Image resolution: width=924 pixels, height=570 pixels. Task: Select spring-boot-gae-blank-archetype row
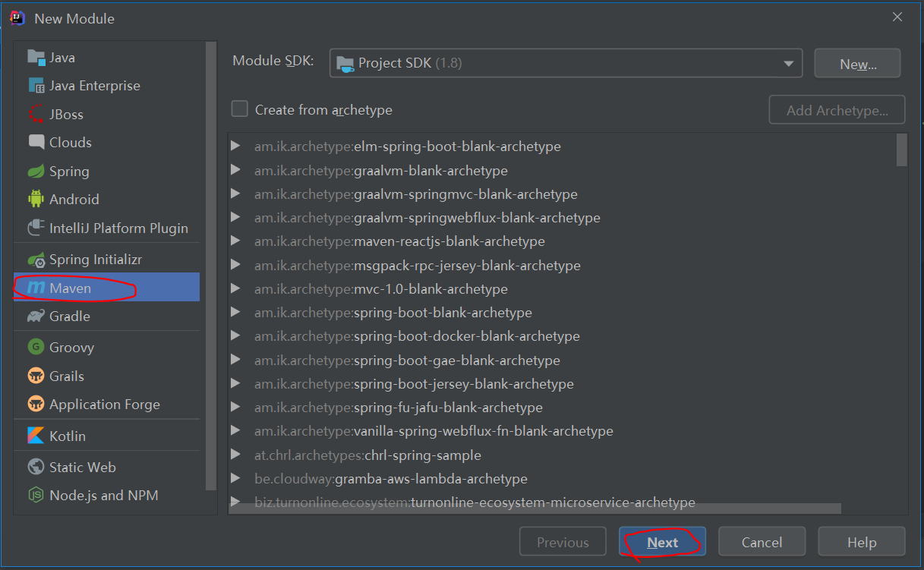point(562,360)
